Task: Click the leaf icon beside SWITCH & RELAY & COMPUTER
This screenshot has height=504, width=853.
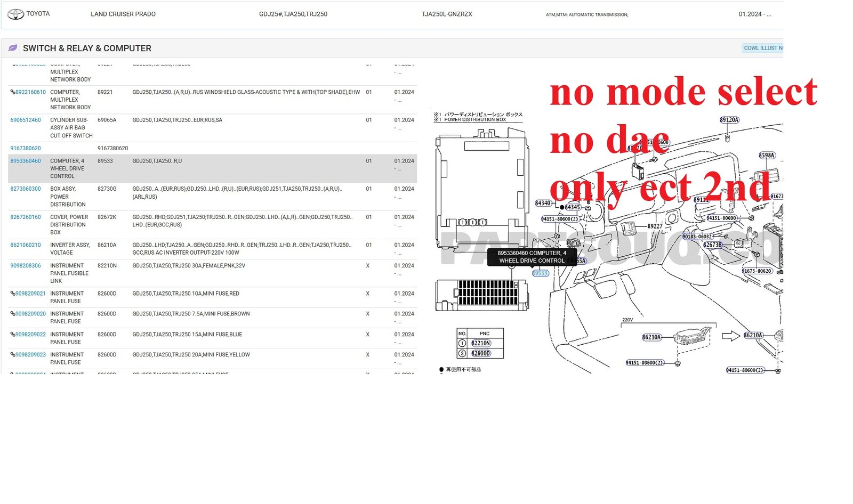Action: [x=13, y=48]
